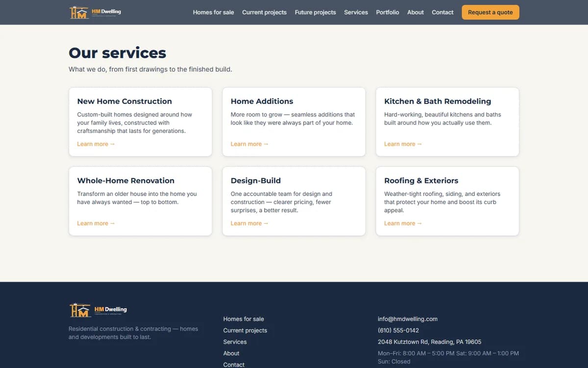Open About link in footer
588x368 pixels.
click(x=231, y=353)
